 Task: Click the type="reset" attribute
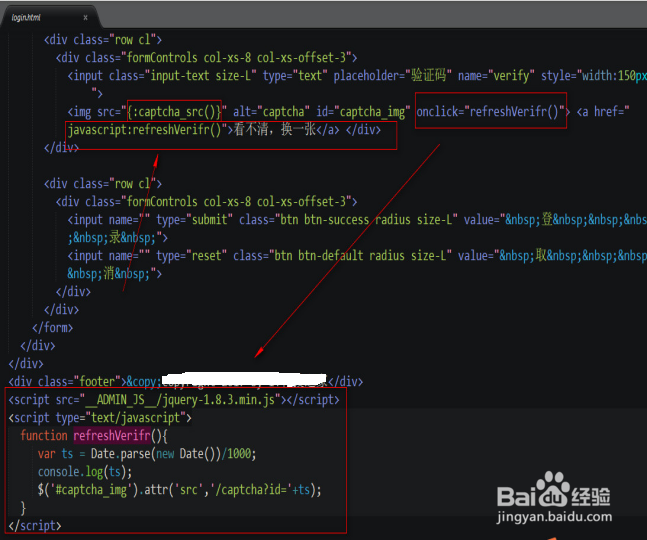[191, 256]
